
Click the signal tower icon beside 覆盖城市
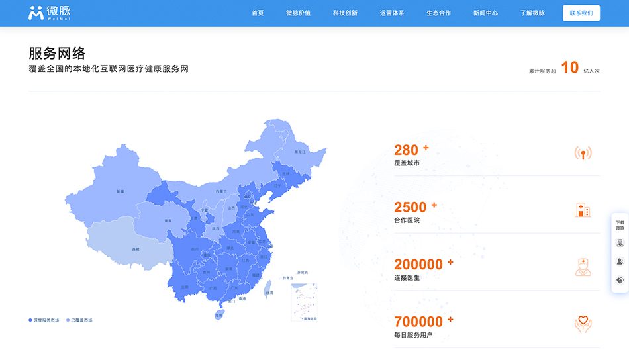tap(583, 154)
